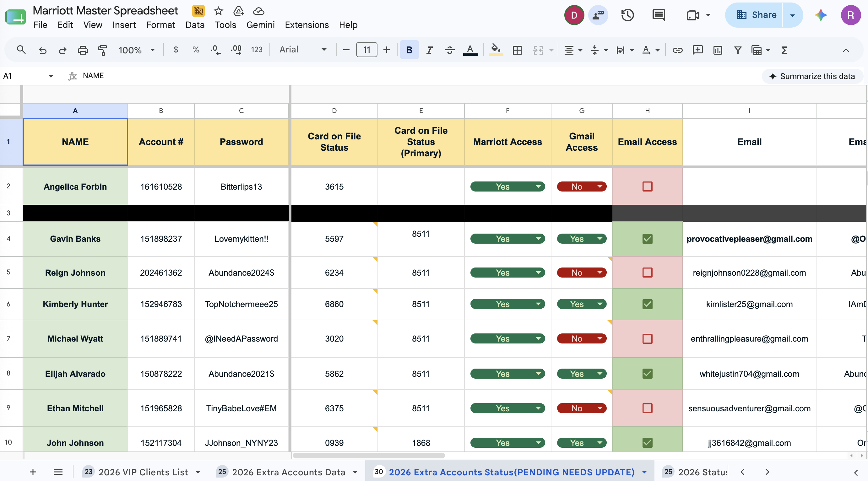The height and width of the screenshot is (481, 868).
Task: Click the redo arrow icon
Action: point(63,50)
